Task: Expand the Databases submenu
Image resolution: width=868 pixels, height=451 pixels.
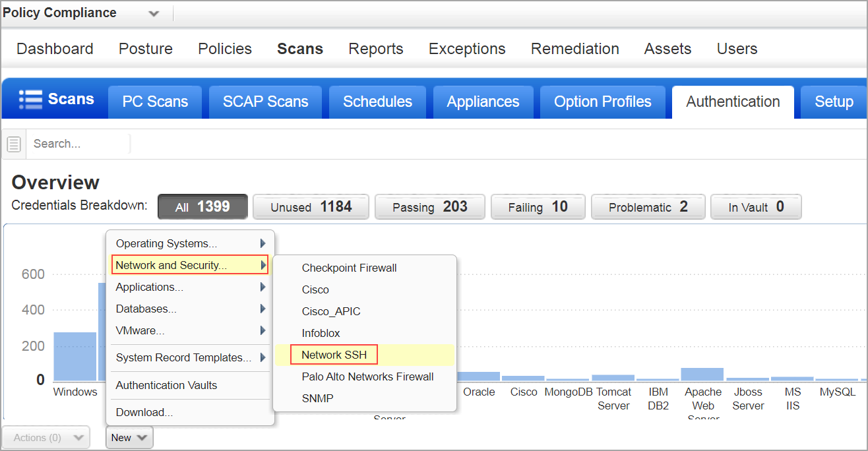Action: [190, 309]
